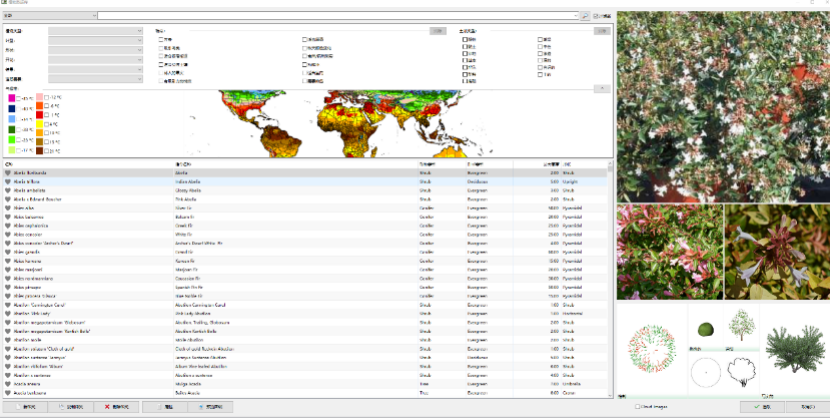Screen dimensions: 830x418
Task: Favorite the Abies alba row heart icon
Action: tap(8, 208)
